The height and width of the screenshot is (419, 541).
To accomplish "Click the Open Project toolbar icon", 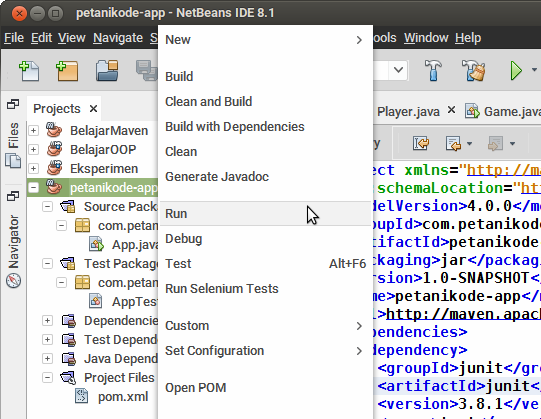I will coord(107,70).
